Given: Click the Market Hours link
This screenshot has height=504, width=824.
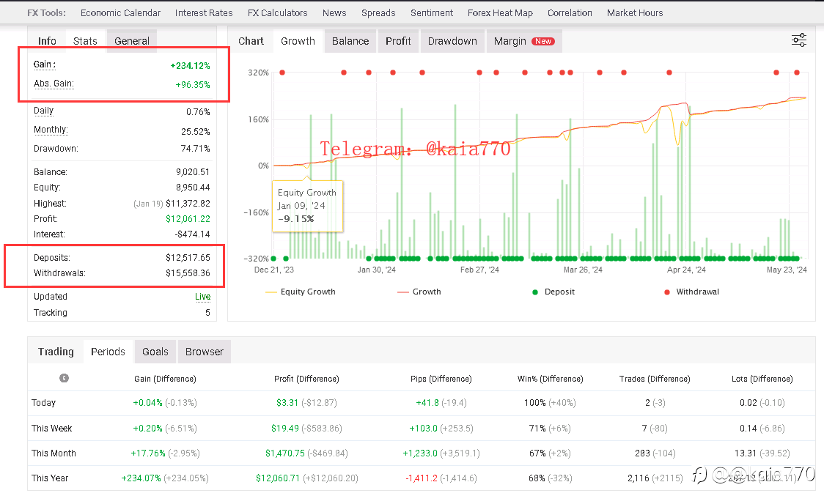Looking at the screenshot, I should pyautogui.click(x=635, y=12).
